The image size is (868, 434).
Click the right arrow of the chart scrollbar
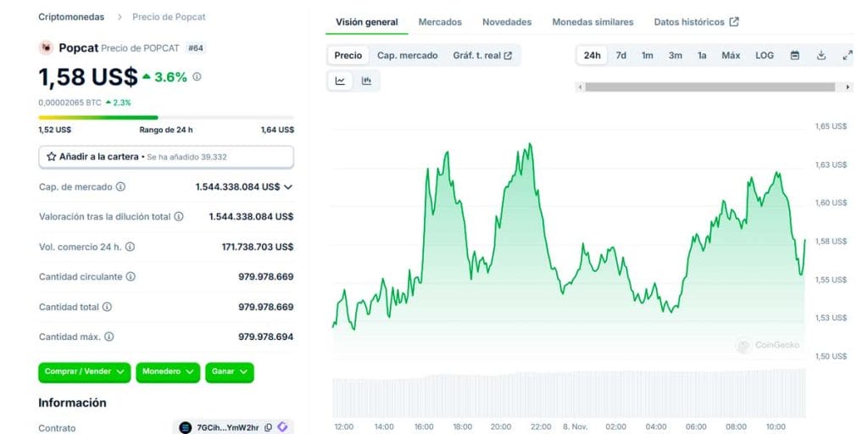click(x=848, y=87)
